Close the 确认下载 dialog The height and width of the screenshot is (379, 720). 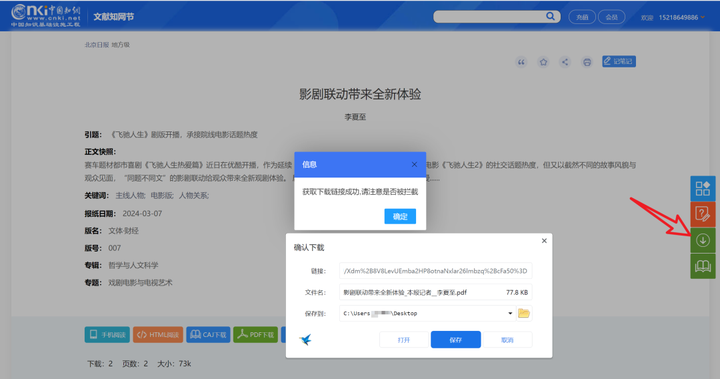click(544, 241)
